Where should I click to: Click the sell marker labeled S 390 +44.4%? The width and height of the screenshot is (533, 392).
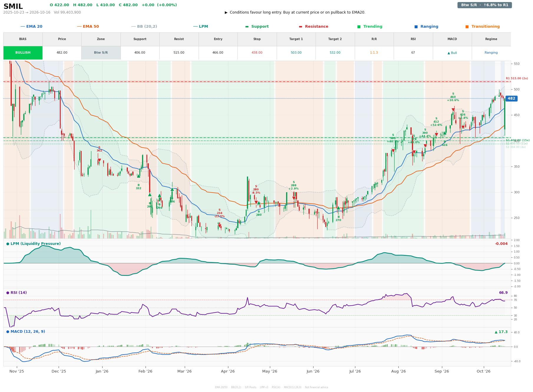pos(425,146)
